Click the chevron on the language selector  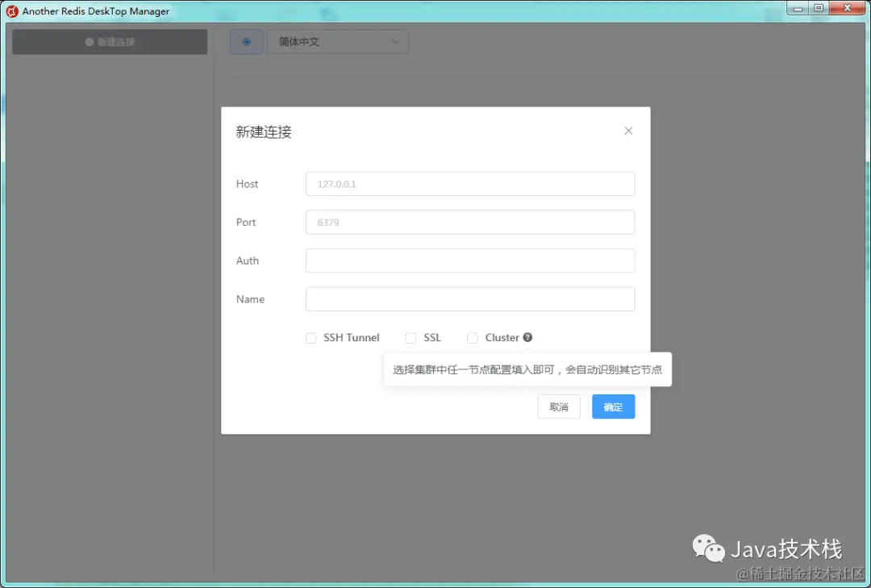395,41
